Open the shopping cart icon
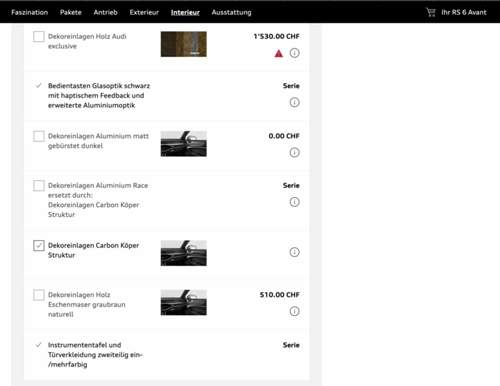Image resolution: width=500 pixels, height=386 pixels. pos(431,12)
